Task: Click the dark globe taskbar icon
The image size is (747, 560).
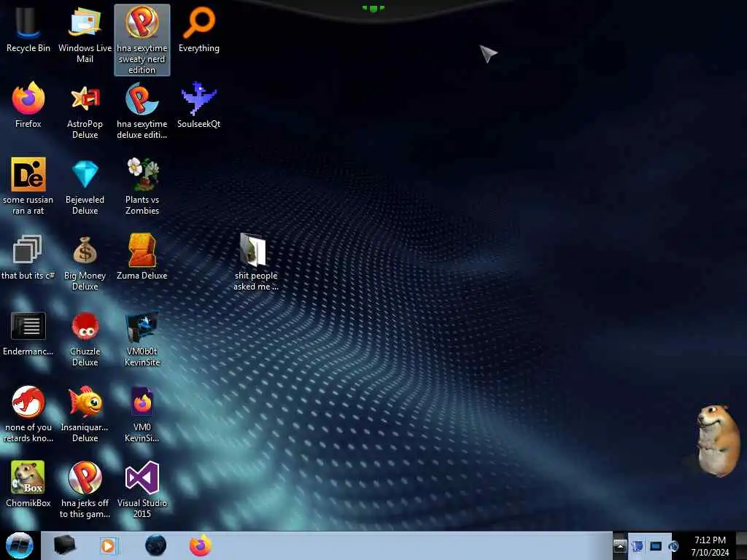Action: coord(155,545)
